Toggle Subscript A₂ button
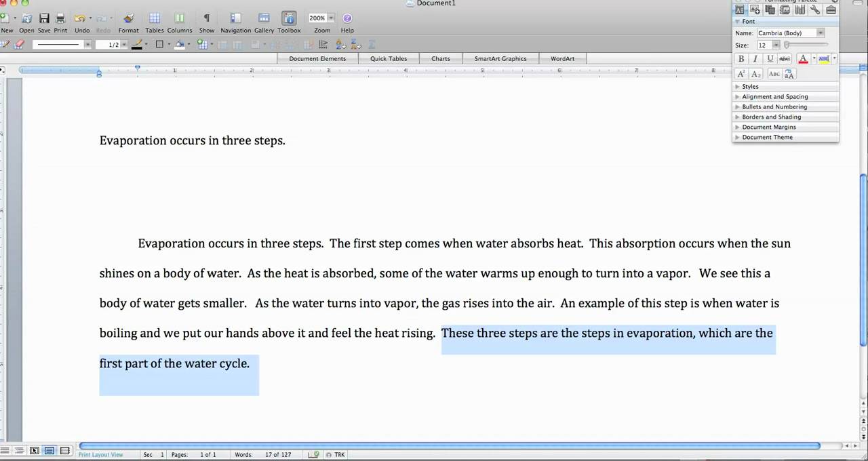The width and height of the screenshot is (868, 461). tap(755, 74)
